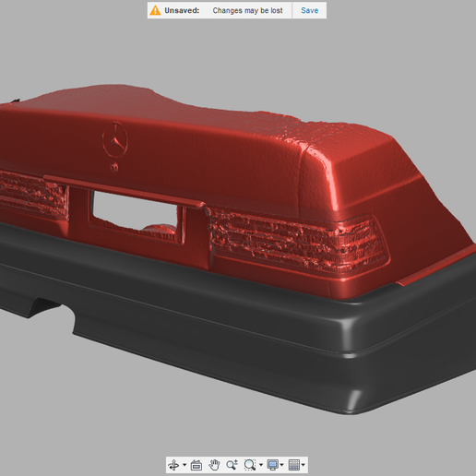Image resolution: width=476 pixels, height=476 pixels.
Task: Open Display Settings monitor icon
Action: pos(273,465)
